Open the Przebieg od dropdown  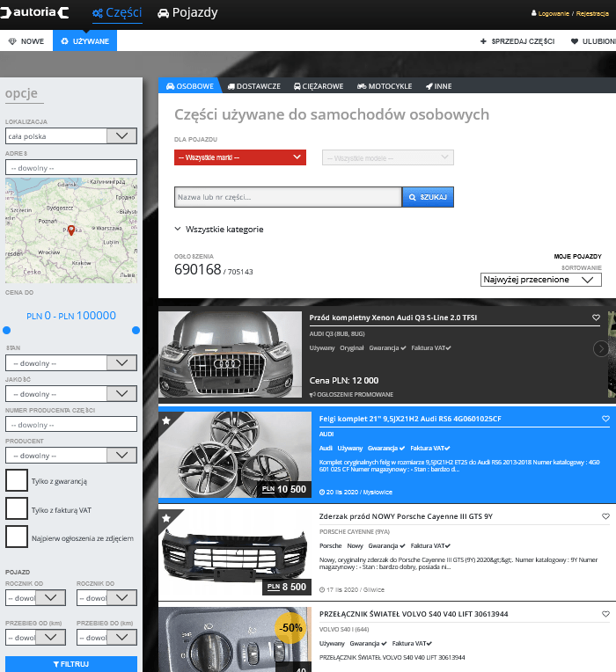coord(35,638)
